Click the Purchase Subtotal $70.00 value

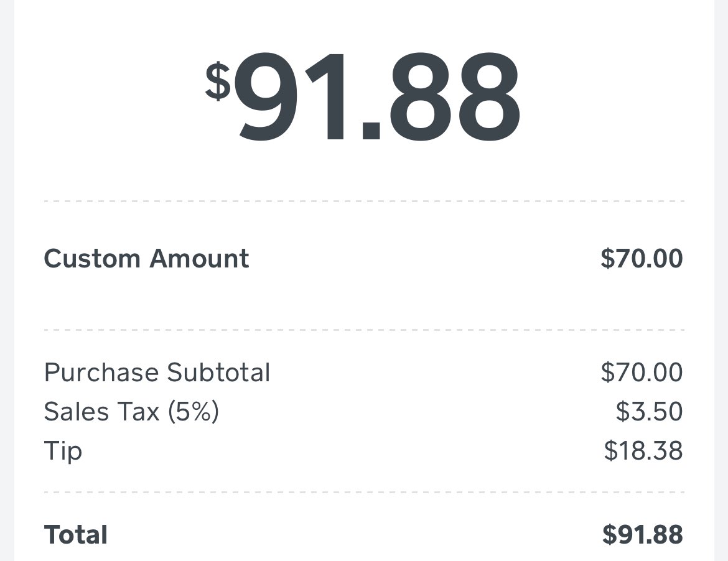tap(642, 372)
